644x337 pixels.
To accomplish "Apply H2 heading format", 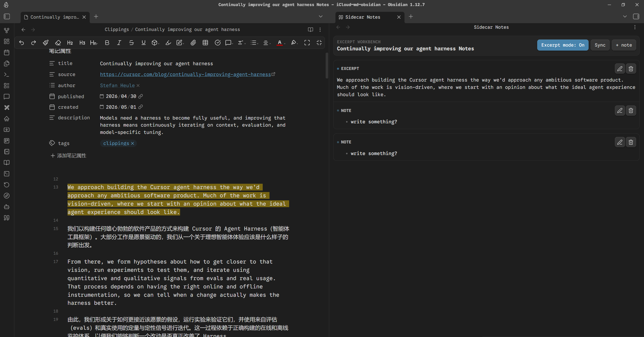I will pos(70,43).
